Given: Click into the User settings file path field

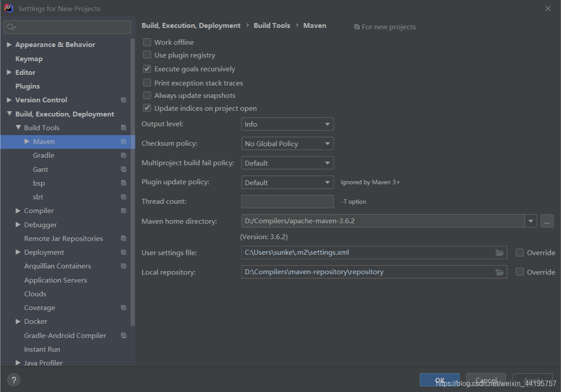Looking at the screenshot, I should pyautogui.click(x=374, y=253).
